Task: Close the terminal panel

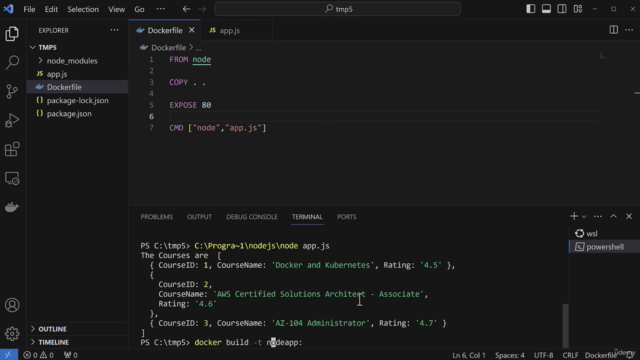Action: 629,216
